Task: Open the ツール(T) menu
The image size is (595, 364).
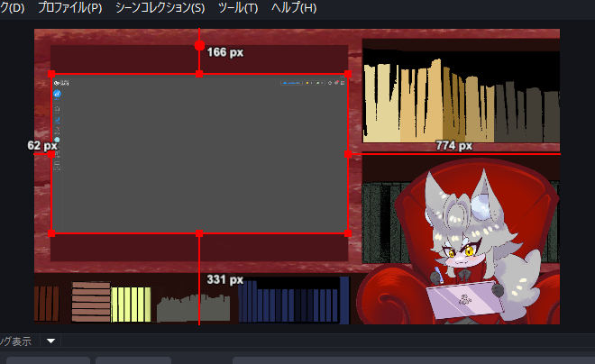Action: [x=238, y=8]
